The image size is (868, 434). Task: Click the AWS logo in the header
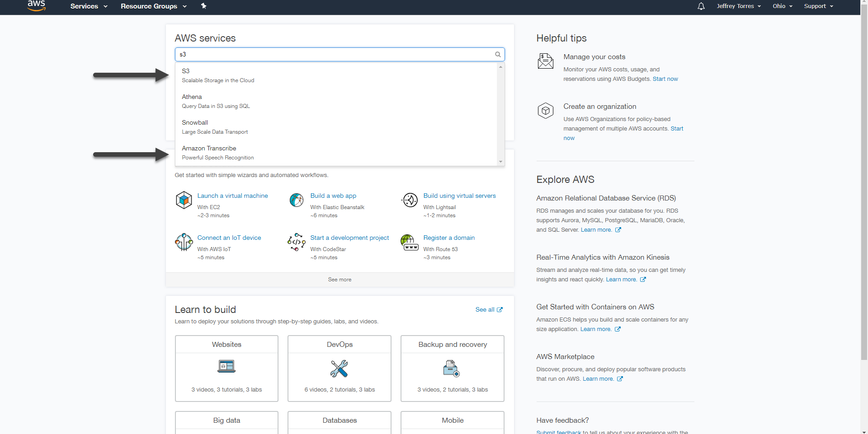click(x=36, y=5)
